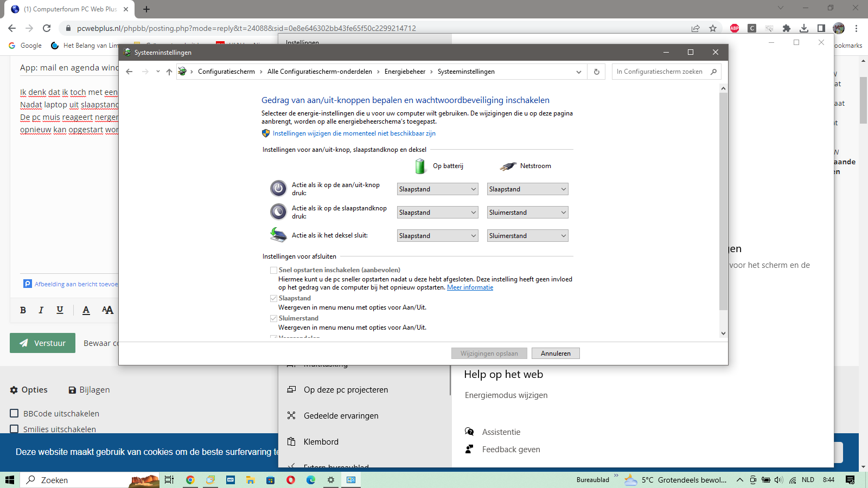Screen dimensions: 868x488
Task: Toggle bold formatting in forum editor
Action: coord(23,310)
